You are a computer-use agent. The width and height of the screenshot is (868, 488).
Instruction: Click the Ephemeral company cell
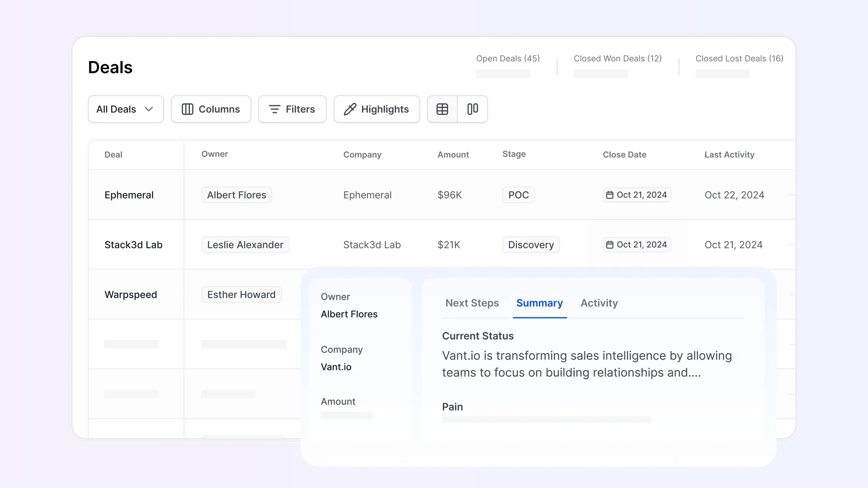pyautogui.click(x=367, y=195)
